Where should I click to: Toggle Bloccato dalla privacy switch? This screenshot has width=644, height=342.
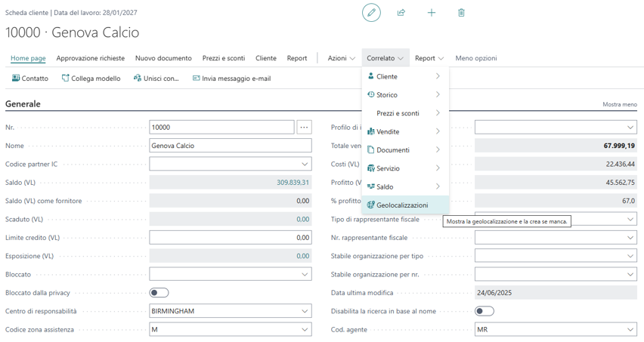(159, 293)
